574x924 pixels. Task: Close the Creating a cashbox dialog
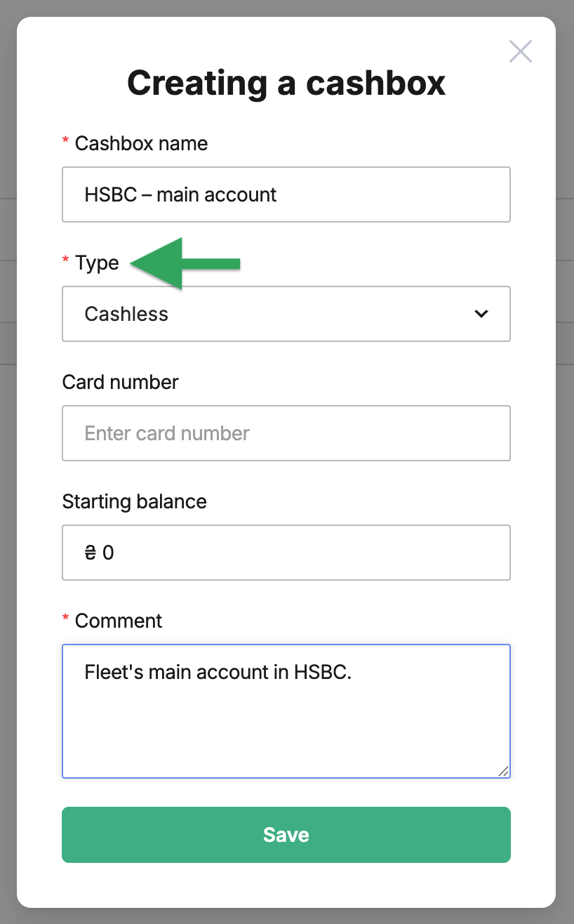pos(521,51)
